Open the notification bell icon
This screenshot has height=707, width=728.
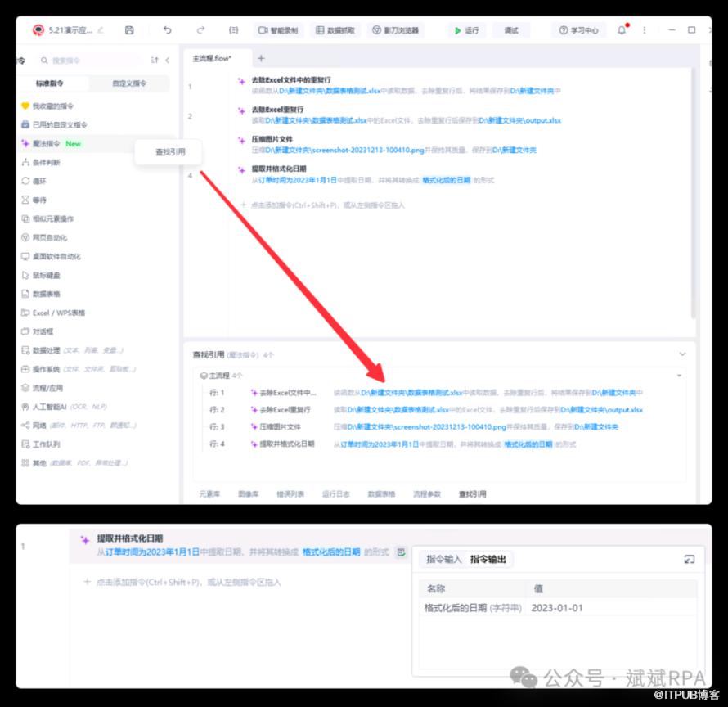pyautogui.click(x=622, y=30)
